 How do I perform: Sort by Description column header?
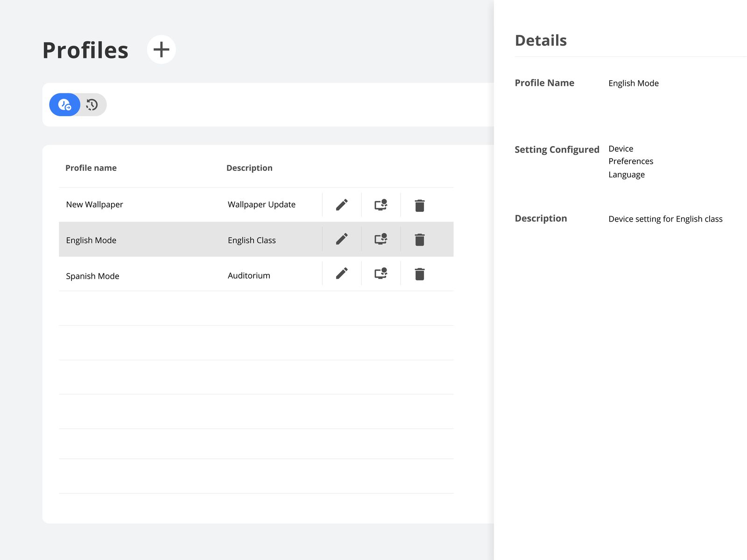[x=249, y=168]
